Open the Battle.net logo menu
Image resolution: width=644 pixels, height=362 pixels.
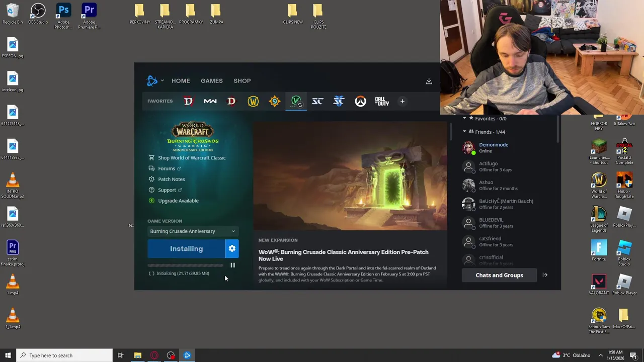(152, 80)
